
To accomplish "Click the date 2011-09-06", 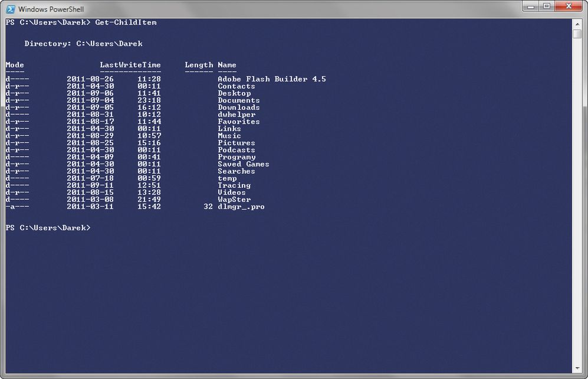I will pyautogui.click(x=90, y=93).
